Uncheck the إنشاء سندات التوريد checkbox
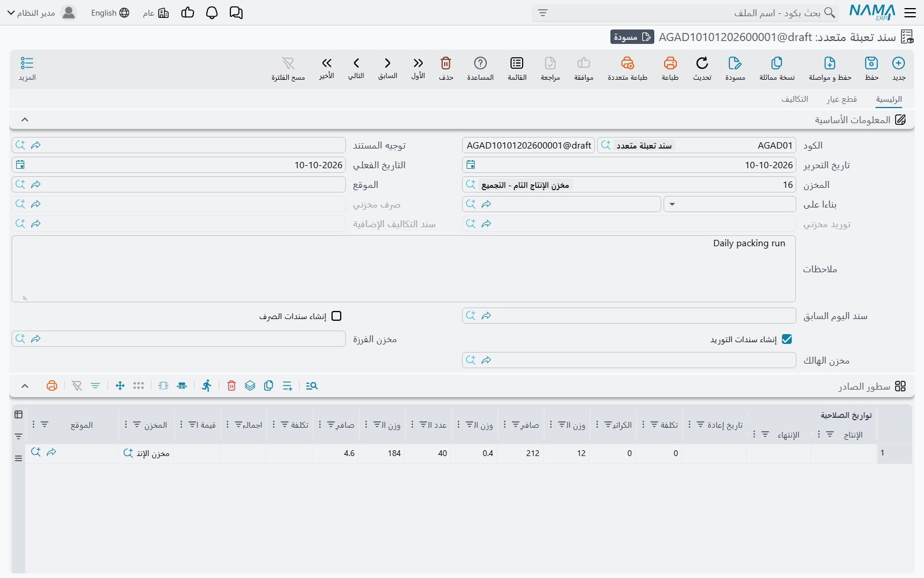 tap(787, 339)
